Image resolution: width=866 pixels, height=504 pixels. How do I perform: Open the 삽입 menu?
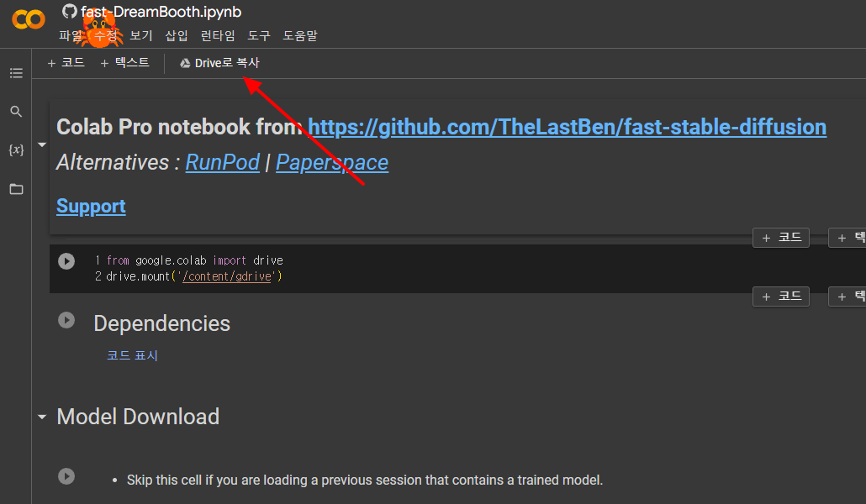click(177, 36)
